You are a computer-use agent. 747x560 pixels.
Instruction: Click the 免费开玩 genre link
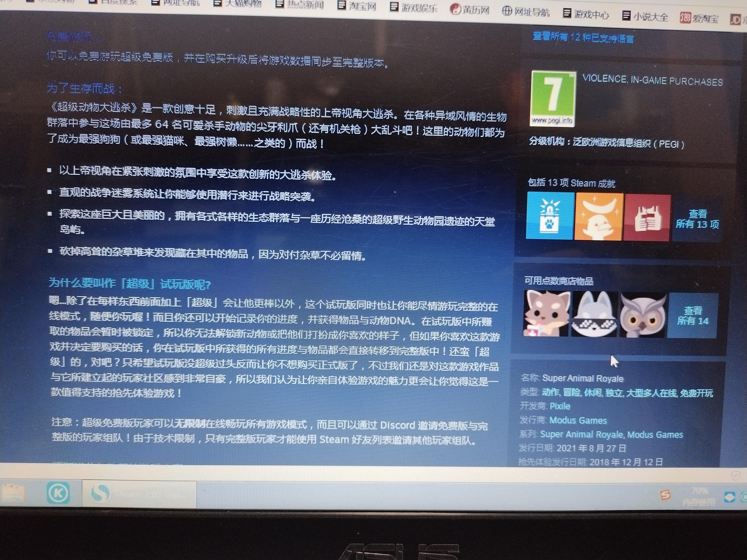(696, 394)
